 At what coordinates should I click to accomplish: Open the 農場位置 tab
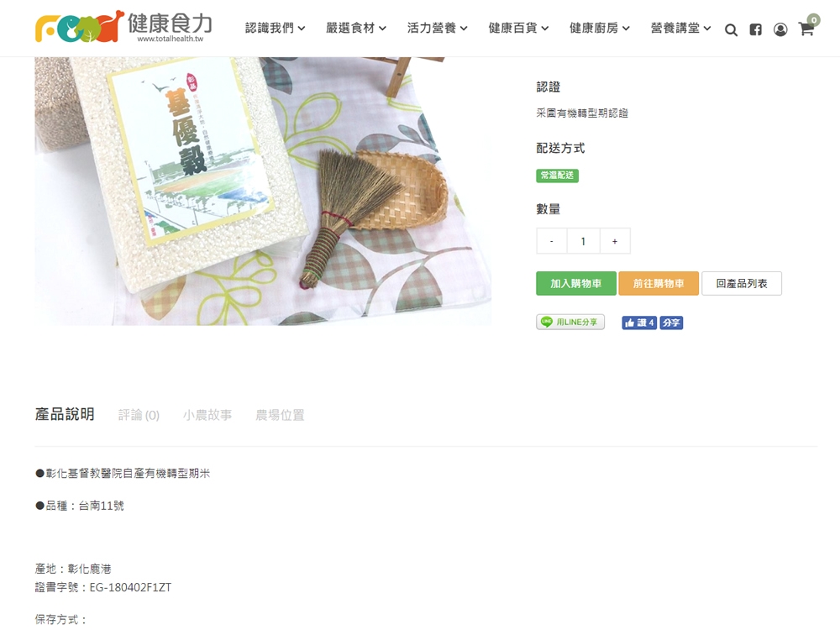(280, 415)
